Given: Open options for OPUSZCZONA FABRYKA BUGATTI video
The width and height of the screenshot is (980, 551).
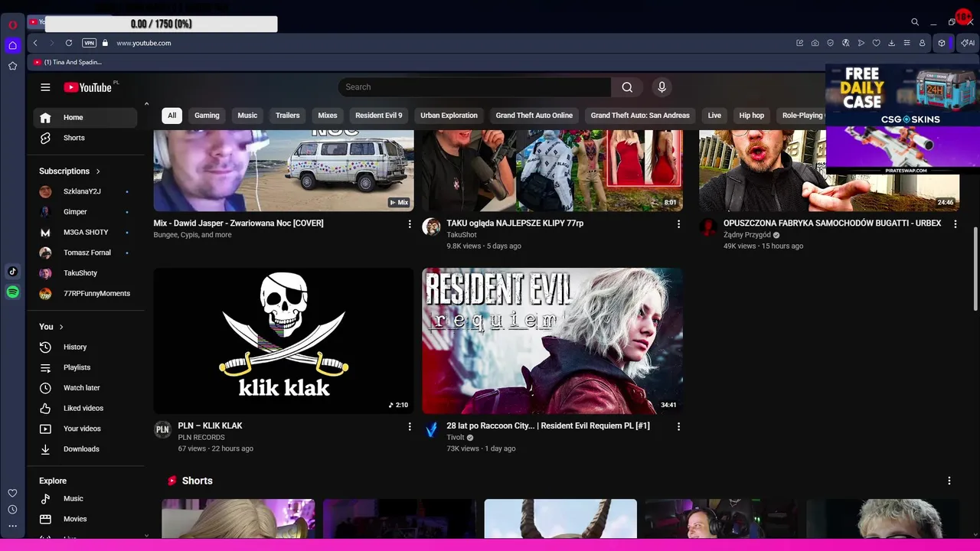Looking at the screenshot, I should (955, 224).
